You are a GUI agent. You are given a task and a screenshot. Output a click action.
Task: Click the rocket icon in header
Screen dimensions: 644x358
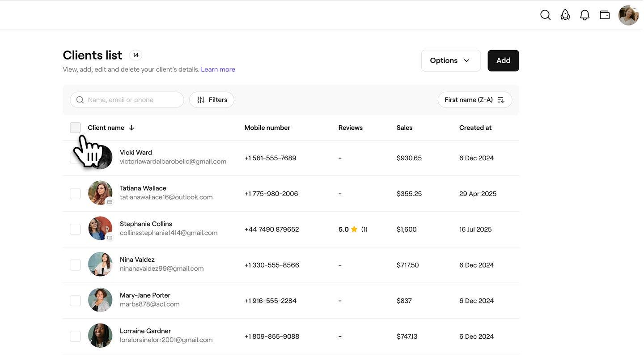point(565,15)
